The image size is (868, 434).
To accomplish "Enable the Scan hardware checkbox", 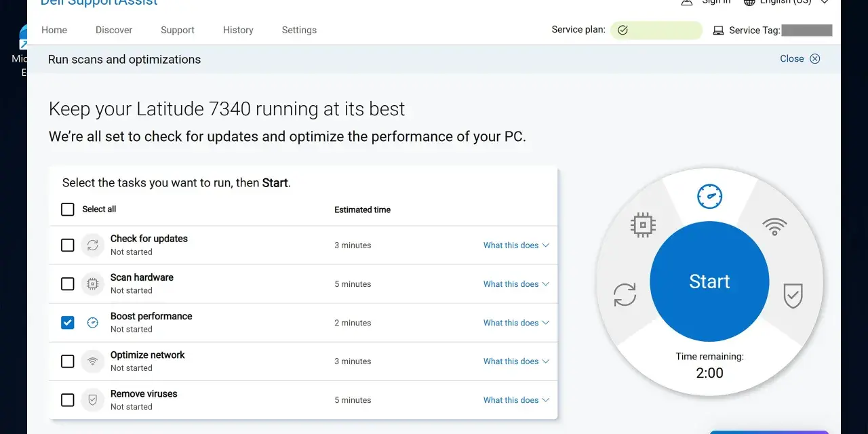I will click(x=68, y=283).
